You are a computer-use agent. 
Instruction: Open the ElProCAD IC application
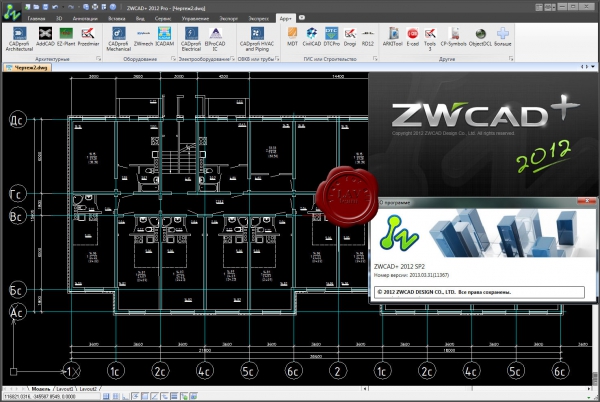215,39
